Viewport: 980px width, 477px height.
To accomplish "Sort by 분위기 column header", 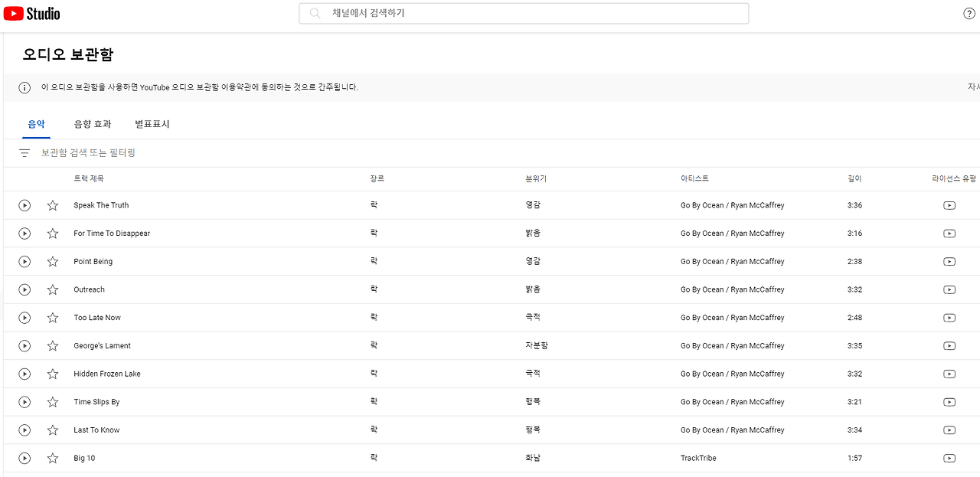I will 536,178.
